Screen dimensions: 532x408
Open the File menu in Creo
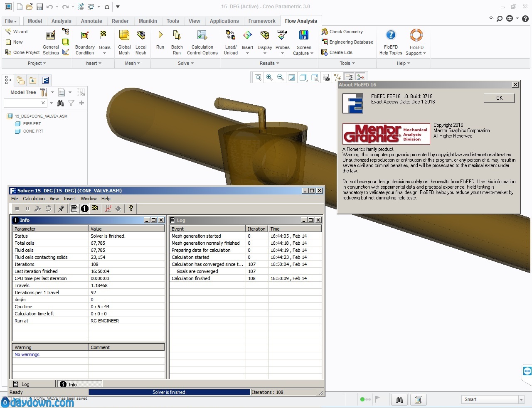coord(11,21)
